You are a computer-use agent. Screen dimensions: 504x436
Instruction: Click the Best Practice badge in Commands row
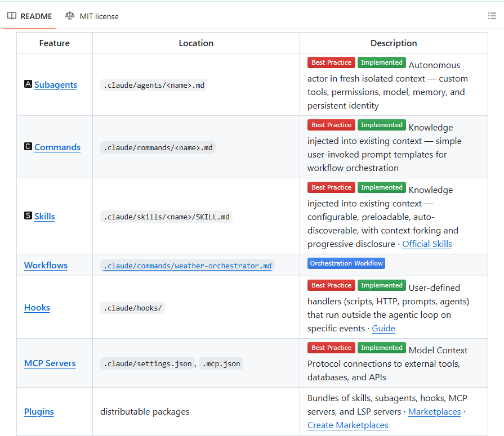point(331,125)
